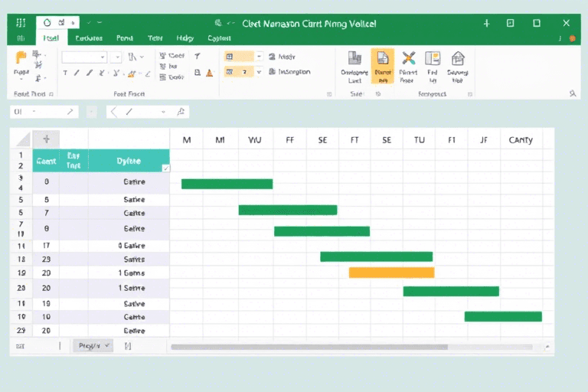
Task: Toggle the filter checkbox in Dyfare header
Action: 165,168
